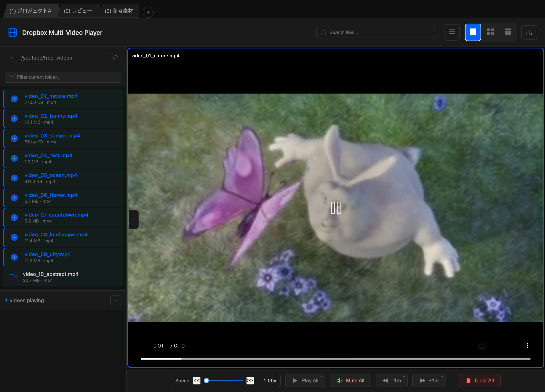Image resolution: width=545 pixels, height=392 pixels.
Task: Open the small graph icon near videos playing
Action: click(115, 300)
